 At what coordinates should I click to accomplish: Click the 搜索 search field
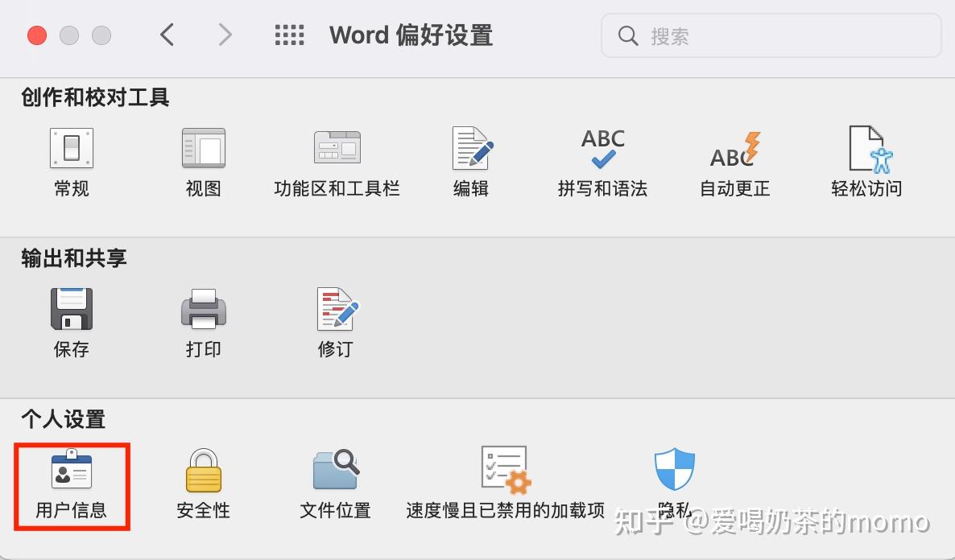(x=771, y=36)
